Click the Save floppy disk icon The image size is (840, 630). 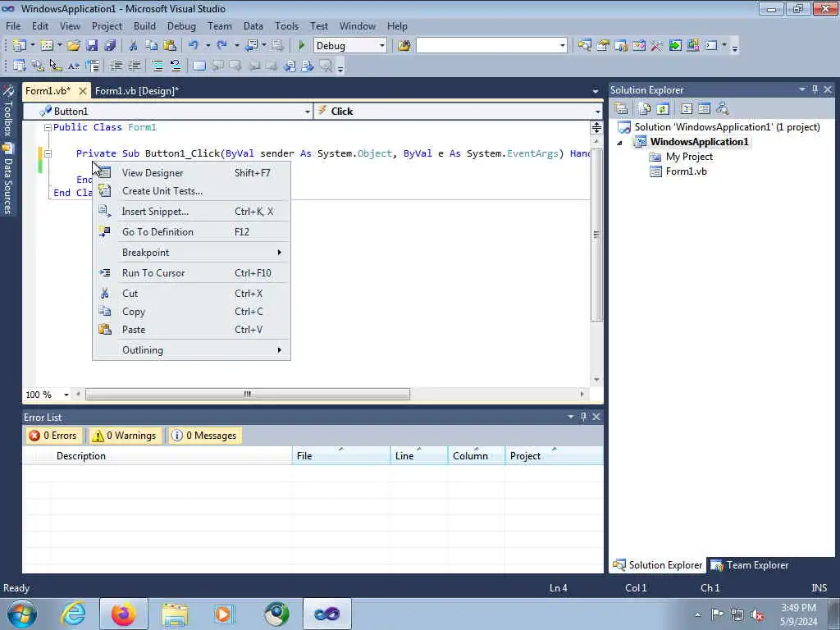coord(92,46)
